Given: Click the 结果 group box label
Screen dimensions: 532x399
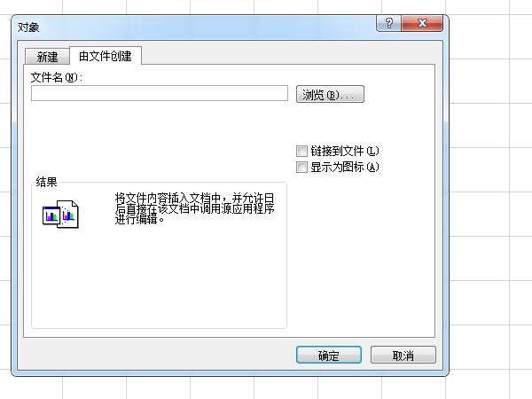Looking at the screenshot, I should coord(46,182).
